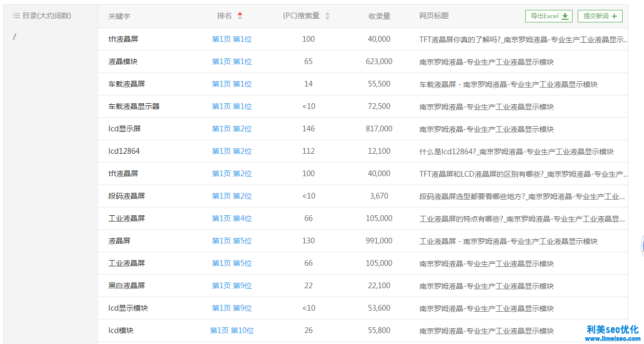This screenshot has width=644, height=344.
Task: Click search volume value 130
Action: click(308, 241)
